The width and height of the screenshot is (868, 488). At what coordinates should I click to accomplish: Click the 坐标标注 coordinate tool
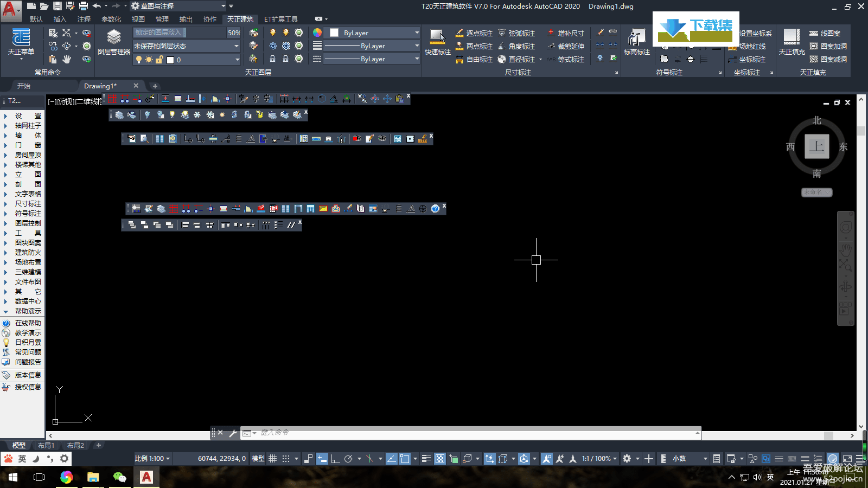(x=746, y=59)
